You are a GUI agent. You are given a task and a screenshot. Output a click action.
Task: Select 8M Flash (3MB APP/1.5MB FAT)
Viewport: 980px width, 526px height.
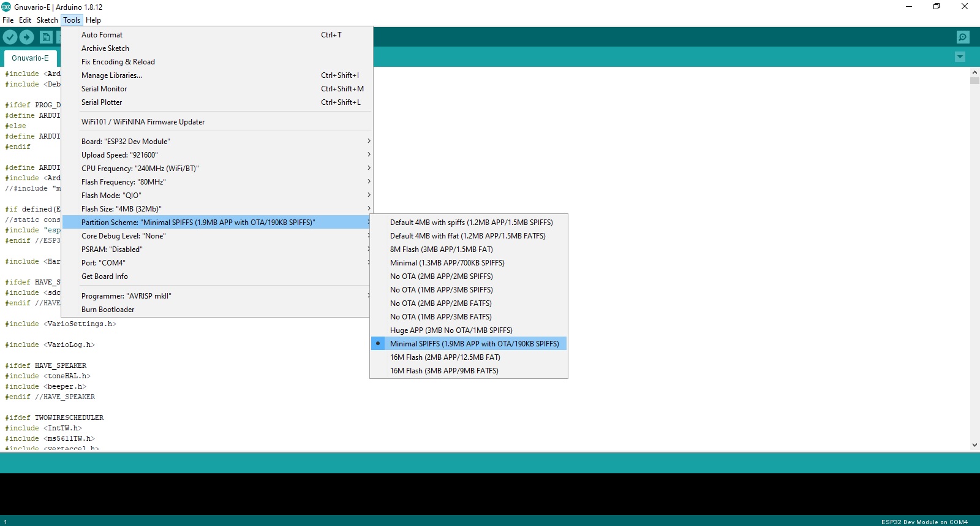(469, 250)
